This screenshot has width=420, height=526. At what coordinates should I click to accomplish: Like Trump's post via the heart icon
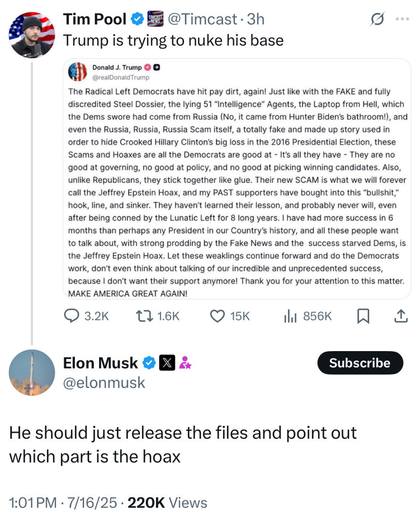coord(217,316)
